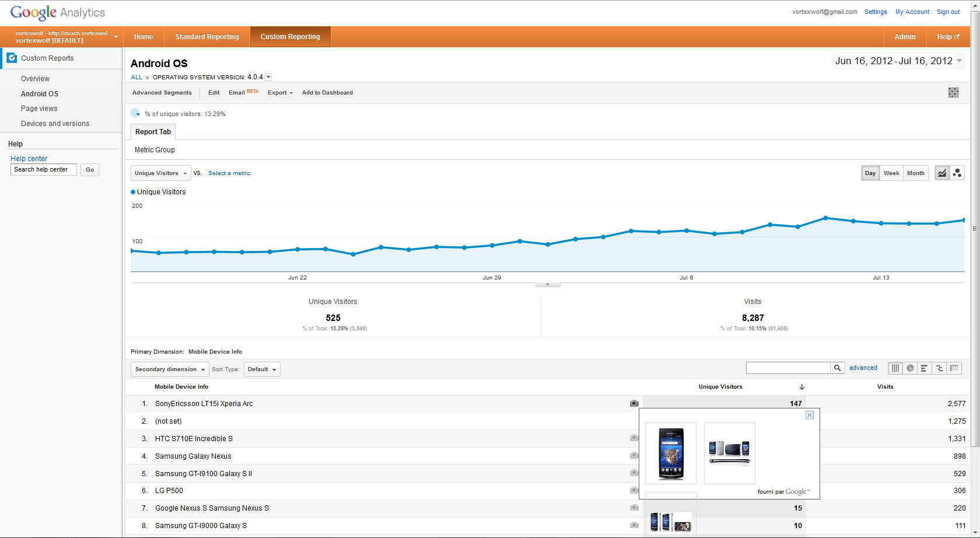Select the Report Tab
This screenshot has width=980, height=538.
(153, 132)
